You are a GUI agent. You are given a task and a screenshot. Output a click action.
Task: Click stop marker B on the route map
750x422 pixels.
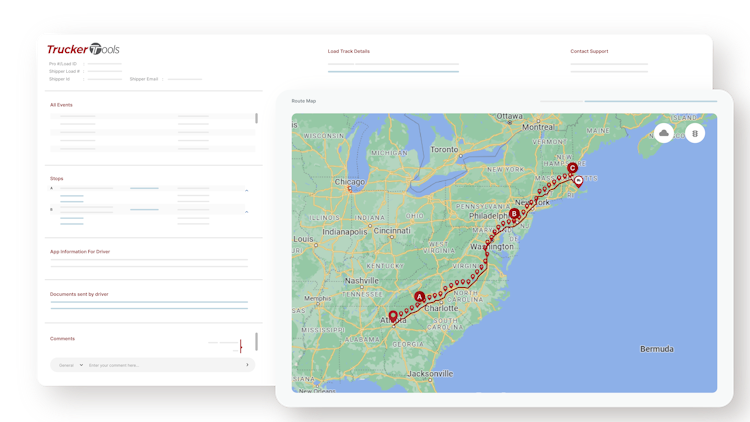(514, 213)
